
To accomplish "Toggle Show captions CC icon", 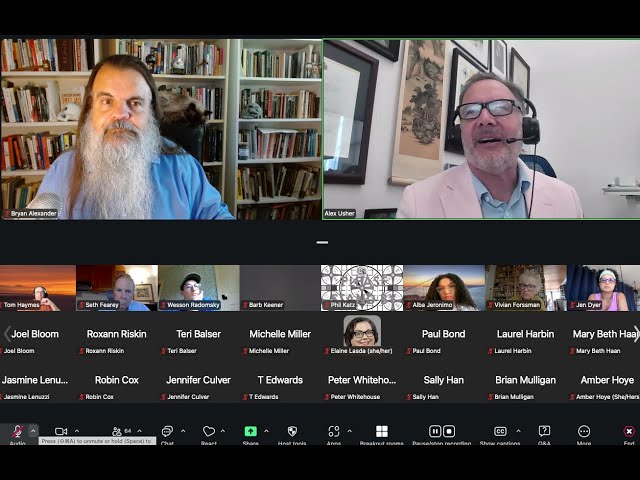I will [x=500, y=431].
